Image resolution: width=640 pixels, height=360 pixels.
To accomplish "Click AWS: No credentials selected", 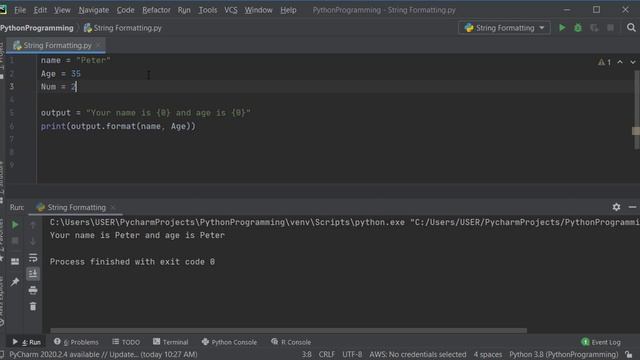I will [x=418, y=355].
